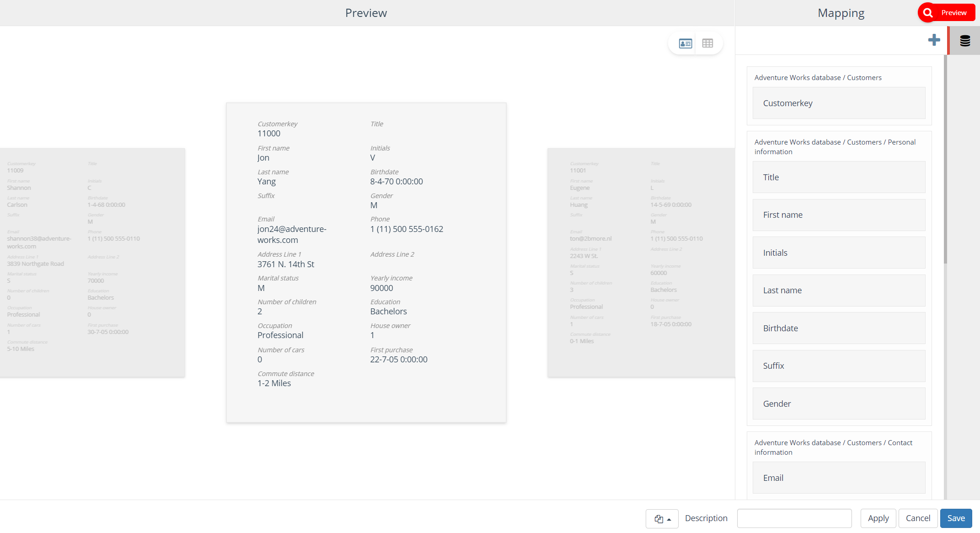Select the Email mapping field

(x=839, y=478)
